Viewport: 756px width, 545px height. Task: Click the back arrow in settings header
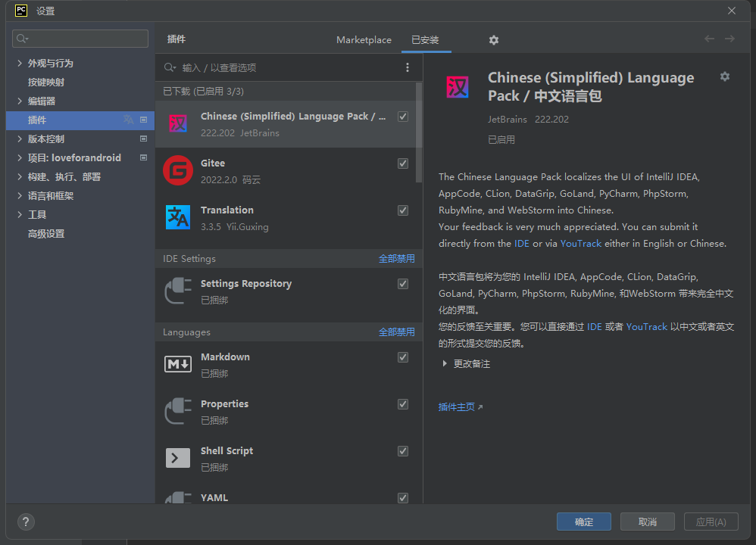pos(709,39)
